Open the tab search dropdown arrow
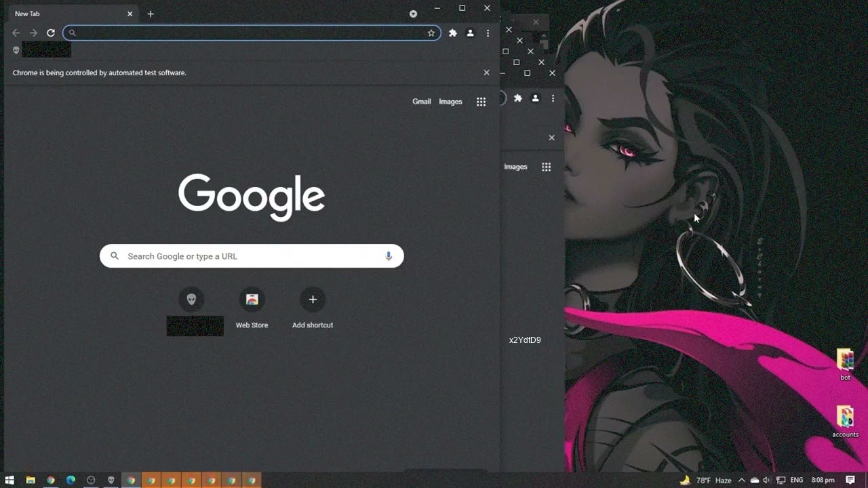Image resolution: width=868 pixels, height=488 pixels. (x=413, y=14)
